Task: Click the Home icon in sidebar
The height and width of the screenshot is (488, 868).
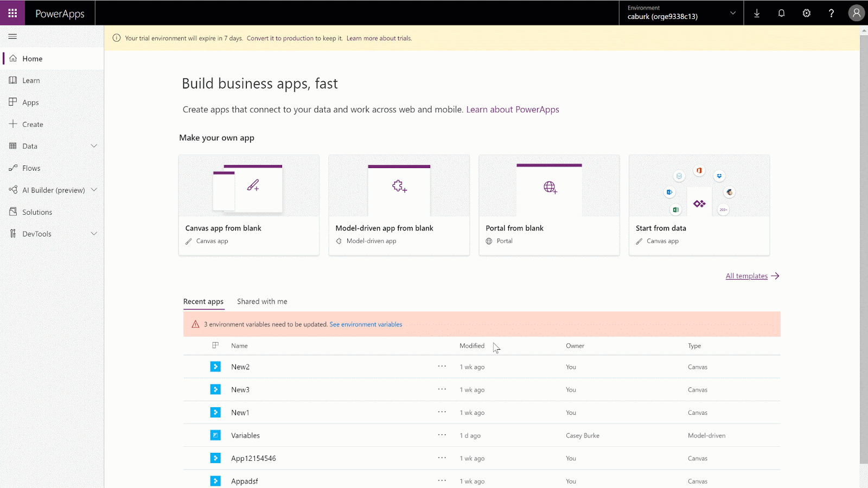Action: pos(13,59)
